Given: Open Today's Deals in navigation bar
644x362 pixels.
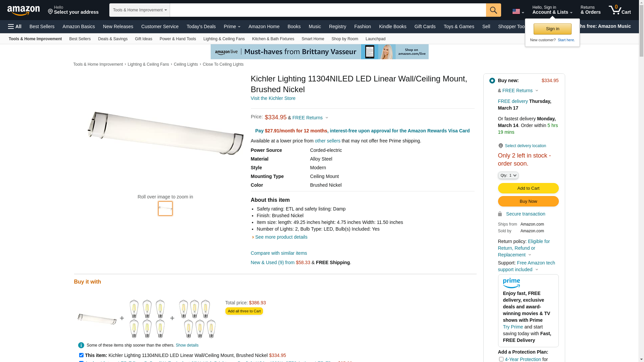Looking at the screenshot, I should tap(201, 26).
